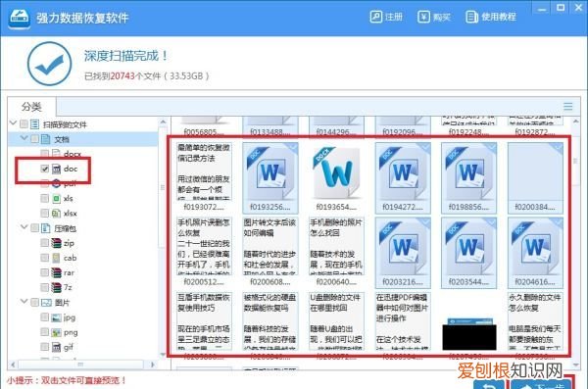Click the zip archive icon
This screenshot has height=389, width=588.
(56, 243)
